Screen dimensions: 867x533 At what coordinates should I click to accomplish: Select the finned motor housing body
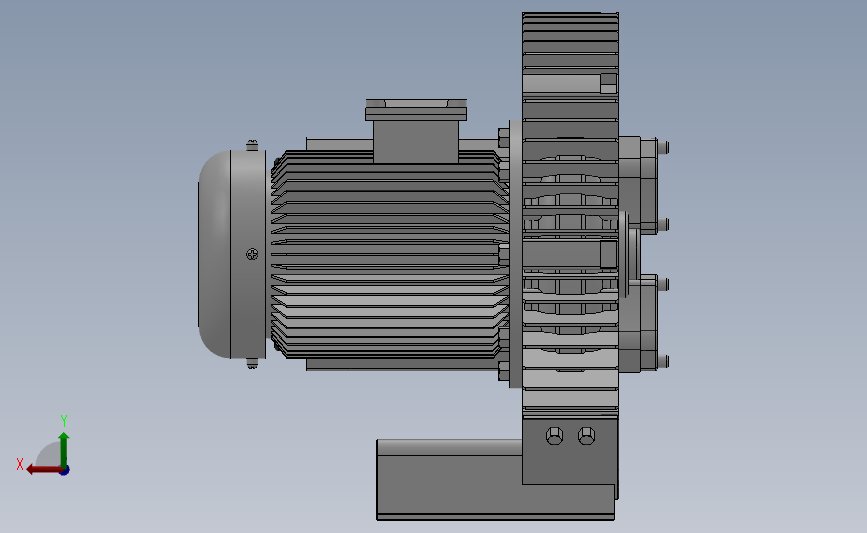coord(390,254)
